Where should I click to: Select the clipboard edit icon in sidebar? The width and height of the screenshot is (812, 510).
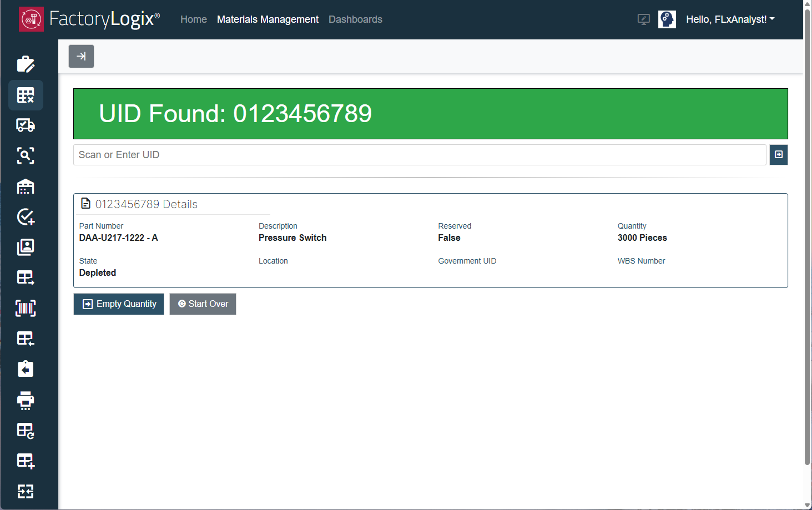pyautogui.click(x=26, y=64)
